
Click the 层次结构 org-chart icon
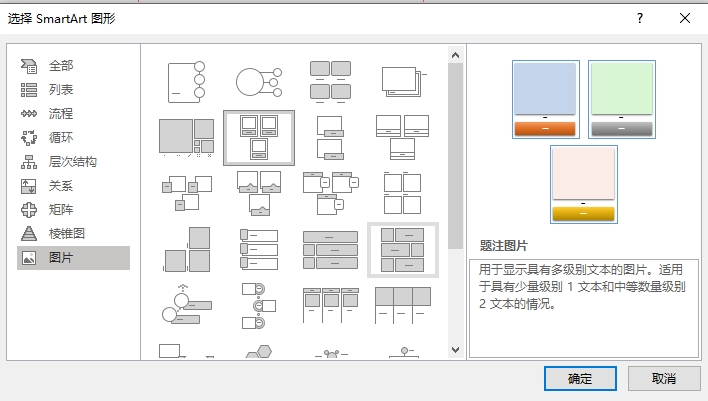[29, 162]
